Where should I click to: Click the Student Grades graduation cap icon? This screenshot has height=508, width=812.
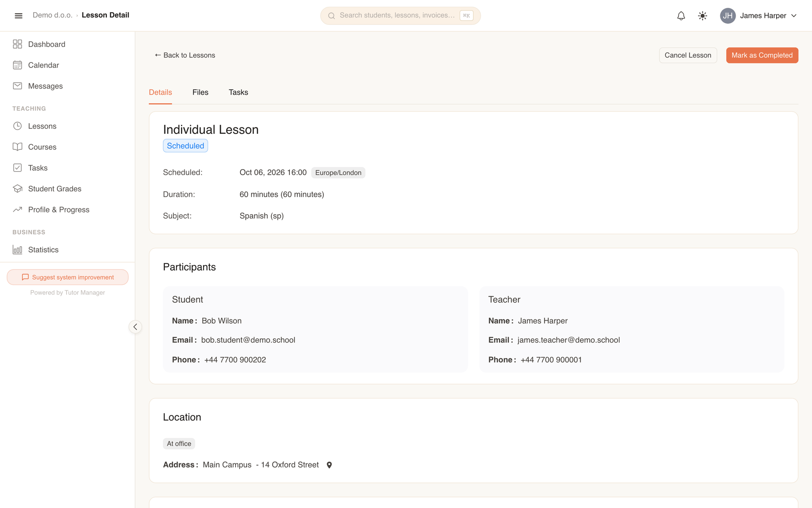click(x=17, y=189)
